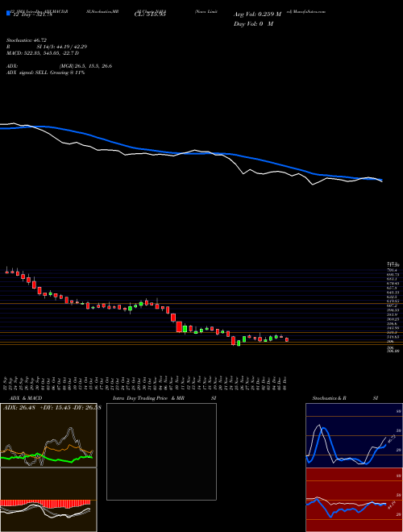Click the red RSI chart panel
The height and width of the screenshot is (532, 403).
point(354,500)
